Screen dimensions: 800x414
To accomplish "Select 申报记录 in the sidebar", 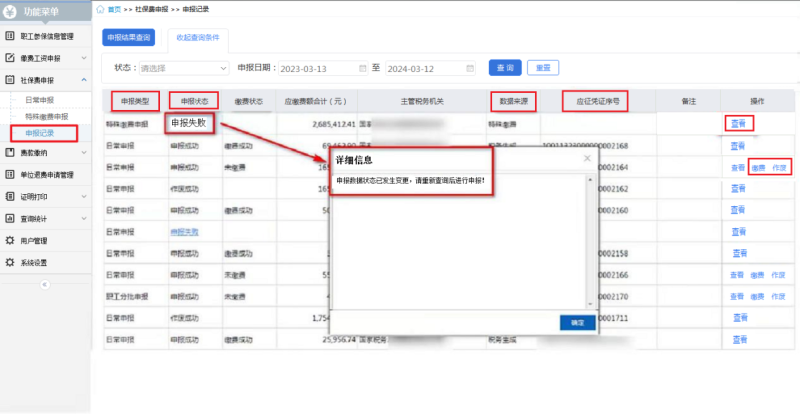I will [40, 132].
